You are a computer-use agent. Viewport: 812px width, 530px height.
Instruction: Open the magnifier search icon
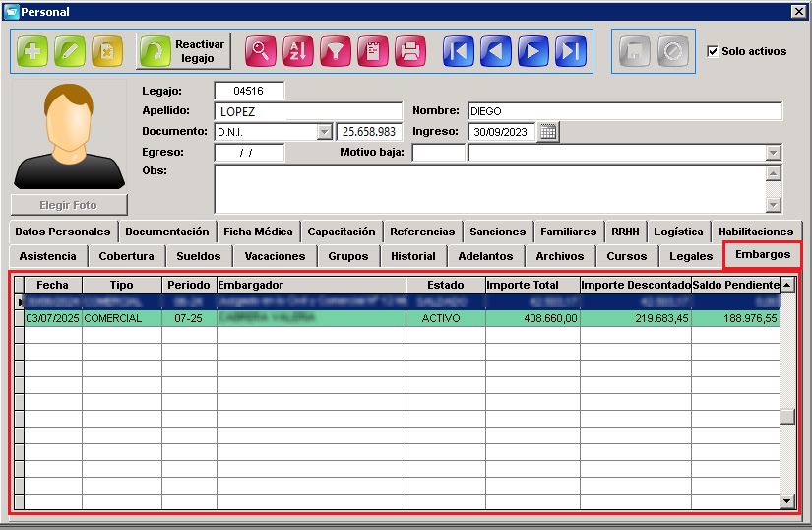[x=260, y=51]
